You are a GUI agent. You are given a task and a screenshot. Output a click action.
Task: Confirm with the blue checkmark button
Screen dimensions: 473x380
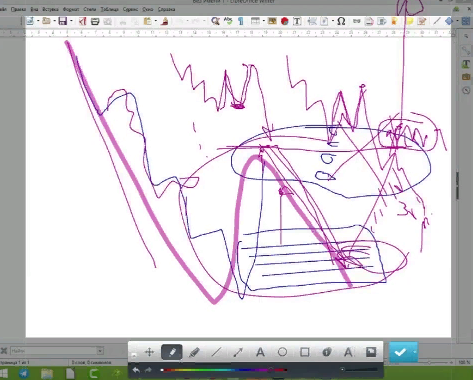click(400, 352)
